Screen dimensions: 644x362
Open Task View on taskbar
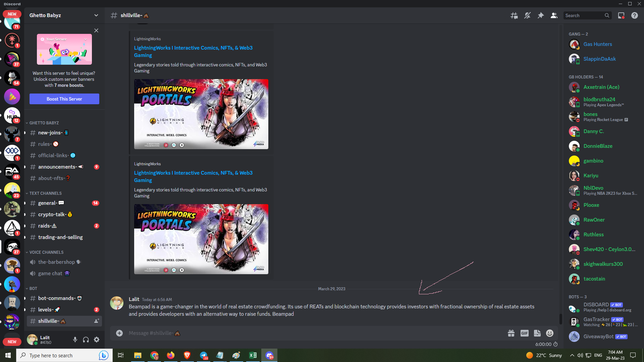(x=121, y=355)
